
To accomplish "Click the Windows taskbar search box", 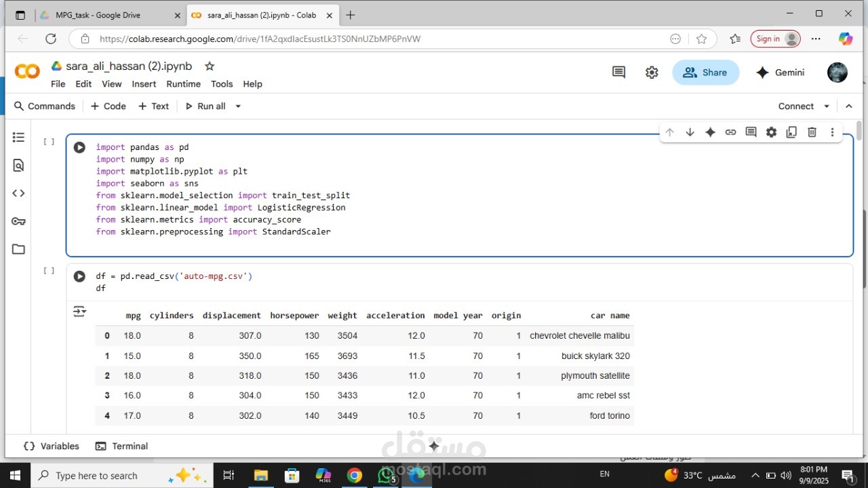I will (x=96, y=476).
